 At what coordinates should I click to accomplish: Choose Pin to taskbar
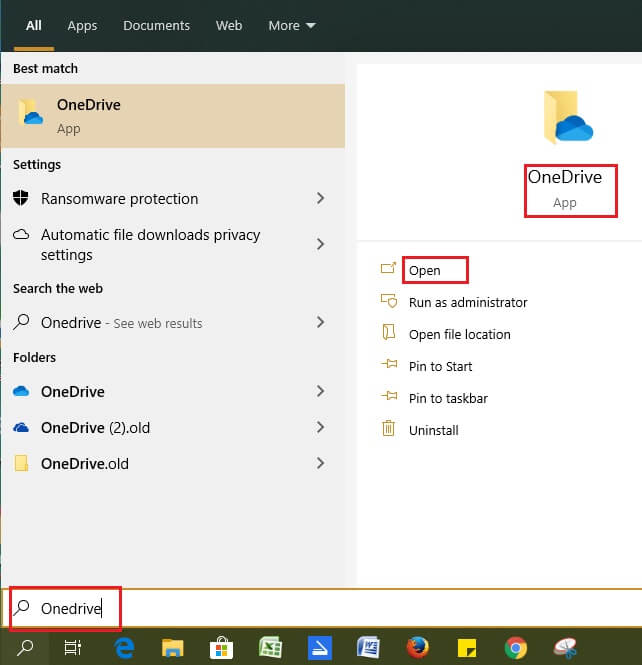point(448,399)
